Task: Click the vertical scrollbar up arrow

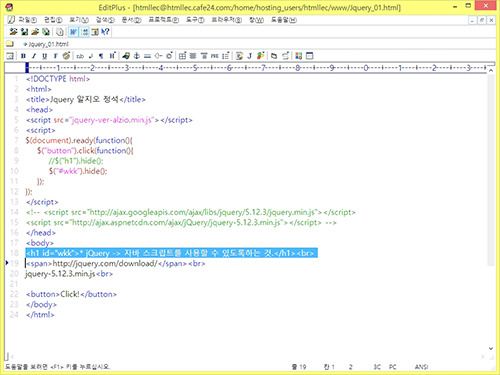Action: coord(491,71)
